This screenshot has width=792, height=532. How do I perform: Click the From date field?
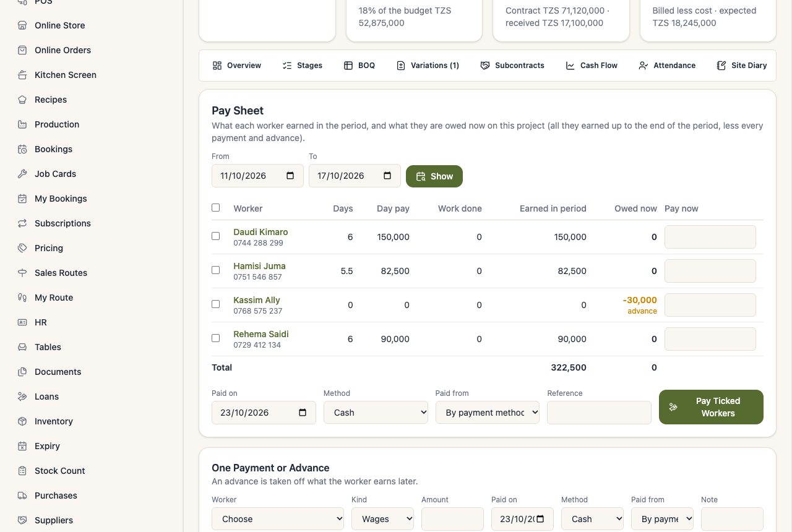[257, 176]
